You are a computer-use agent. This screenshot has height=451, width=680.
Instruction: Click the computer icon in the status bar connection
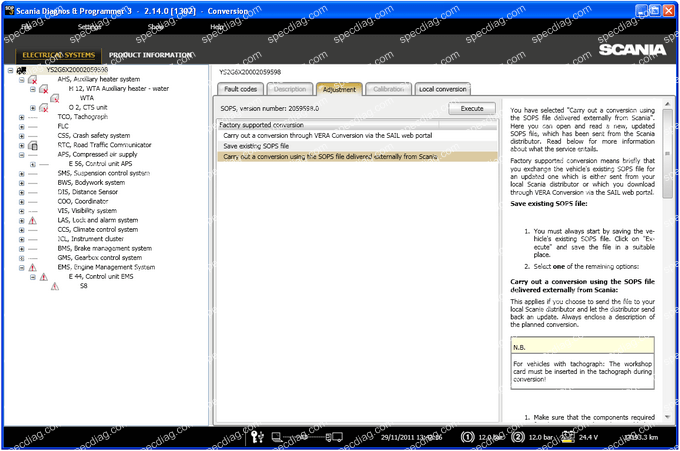pyautogui.click(x=277, y=437)
